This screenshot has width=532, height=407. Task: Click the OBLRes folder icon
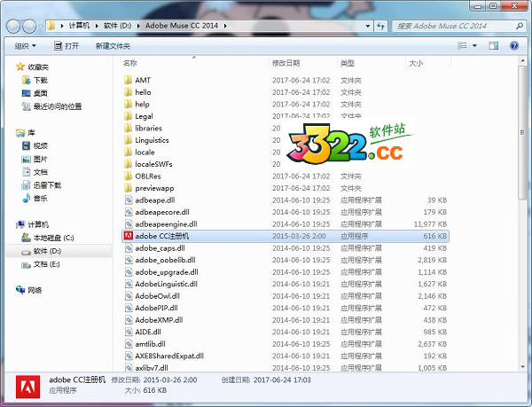pos(128,176)
